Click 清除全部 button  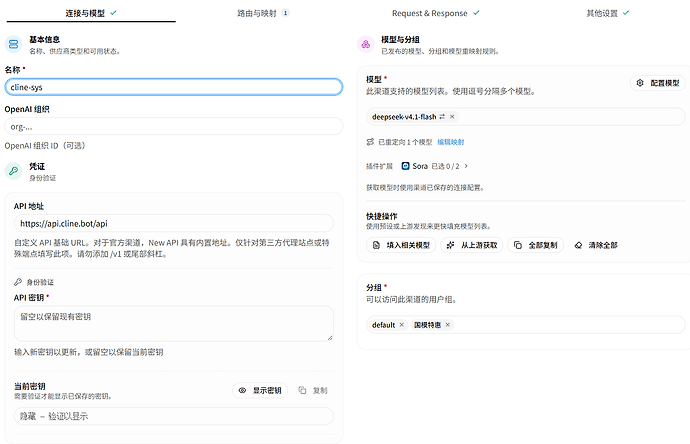tap(596, 245)
